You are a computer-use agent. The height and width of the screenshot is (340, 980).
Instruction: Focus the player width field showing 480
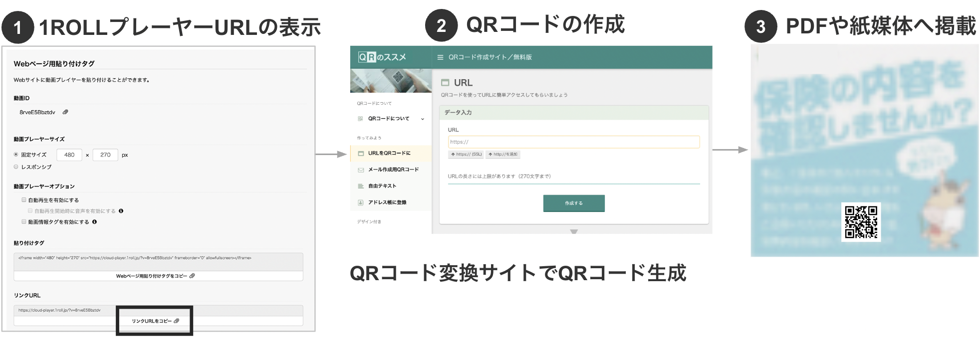tap(69, 155)
